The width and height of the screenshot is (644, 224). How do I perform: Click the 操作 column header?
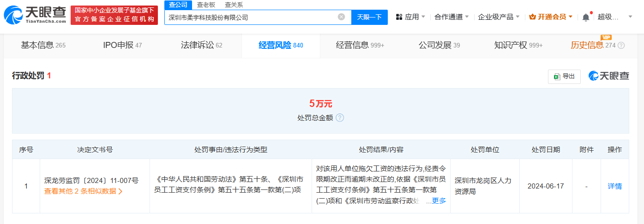point(614,150)
